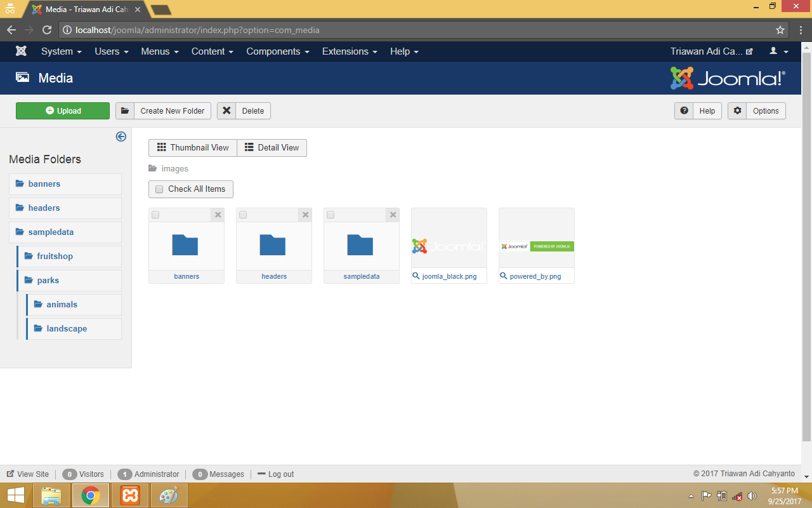This screenshot has width=812, height=508.
Task: Expand the parks folder in Media Folders
Action: (48, 280)
